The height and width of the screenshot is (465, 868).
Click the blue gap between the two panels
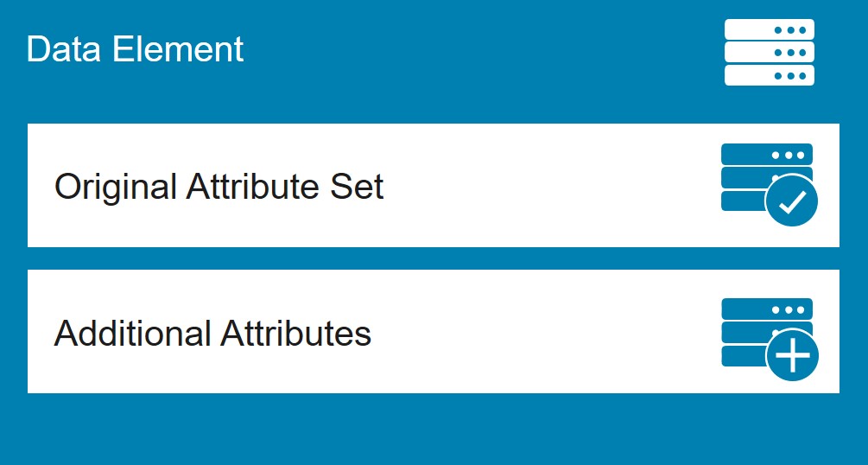tap(434, 258)
